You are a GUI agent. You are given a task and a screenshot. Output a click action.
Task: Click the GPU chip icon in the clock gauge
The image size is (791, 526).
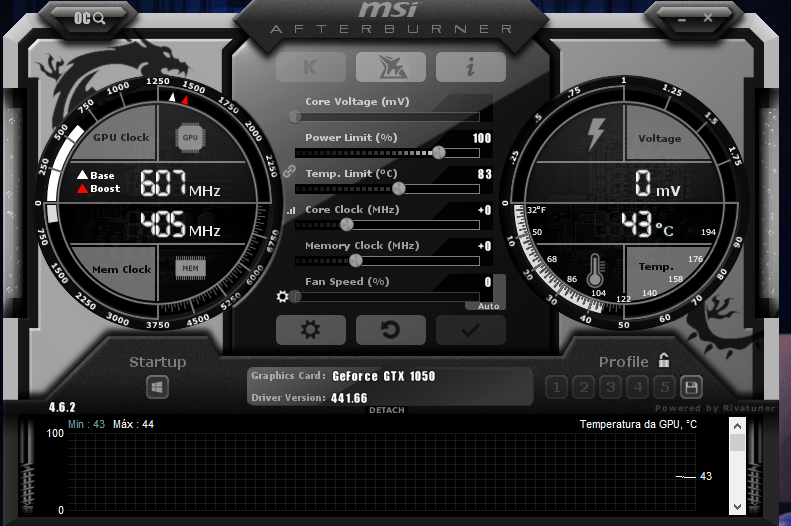click(190, 137)
